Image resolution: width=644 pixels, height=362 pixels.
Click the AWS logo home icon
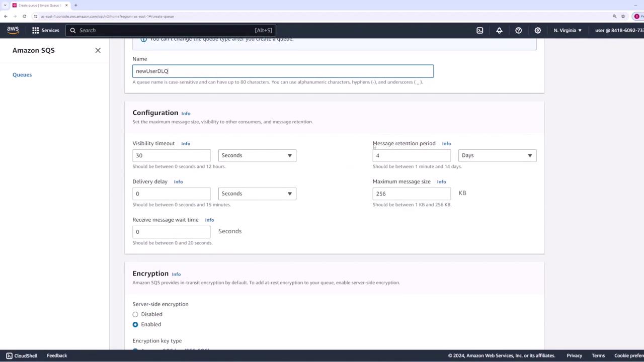click(13, 30)
